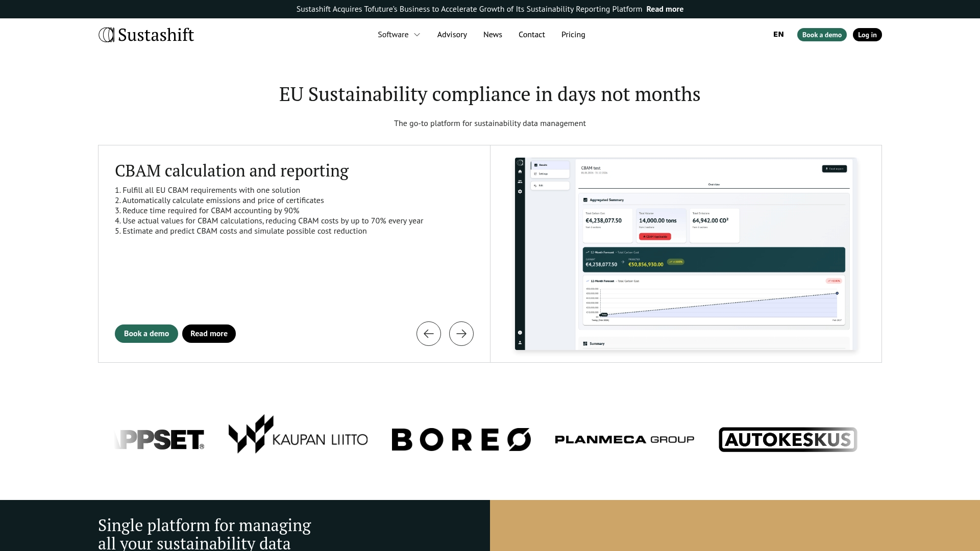980x551 pixels.
Task: Click Book a demo in header
Action: [822, 35]
